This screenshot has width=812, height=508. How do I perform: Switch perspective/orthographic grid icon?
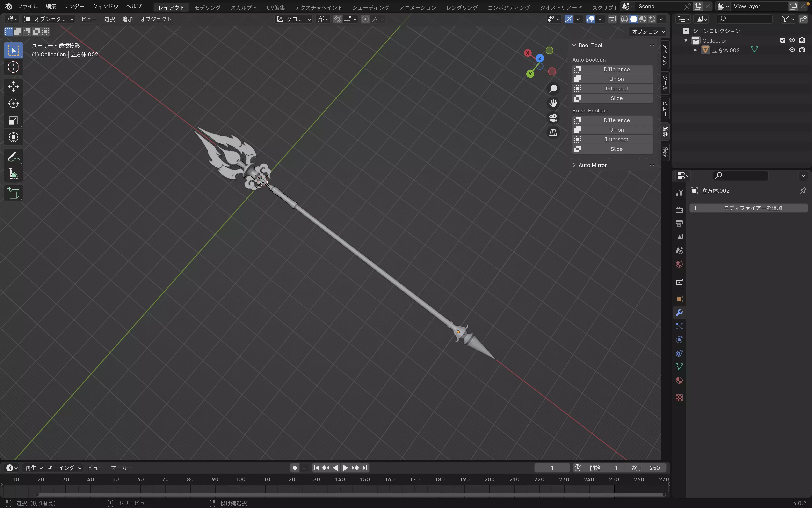553,133
